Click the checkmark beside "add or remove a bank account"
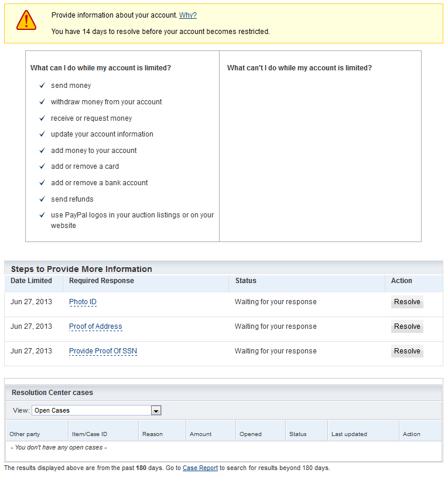 pos(42,183)
